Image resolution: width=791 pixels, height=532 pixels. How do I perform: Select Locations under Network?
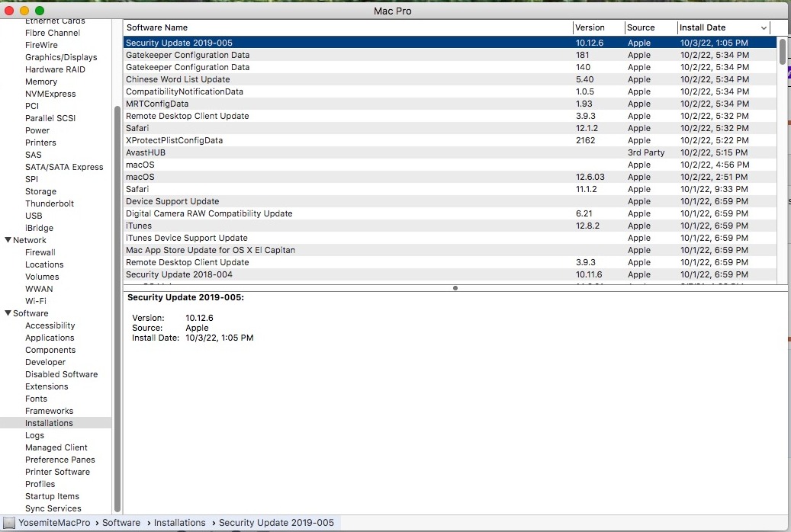(44, 264)
